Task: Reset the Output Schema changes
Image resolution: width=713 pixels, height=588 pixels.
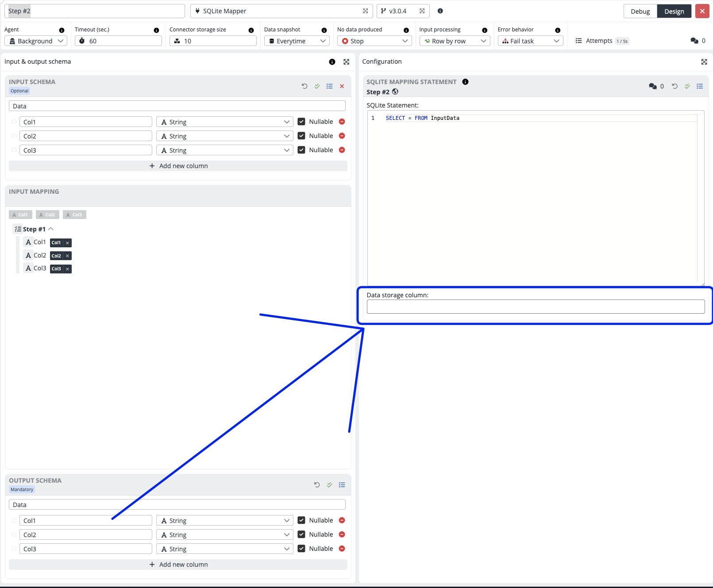Action: [317, 485]
